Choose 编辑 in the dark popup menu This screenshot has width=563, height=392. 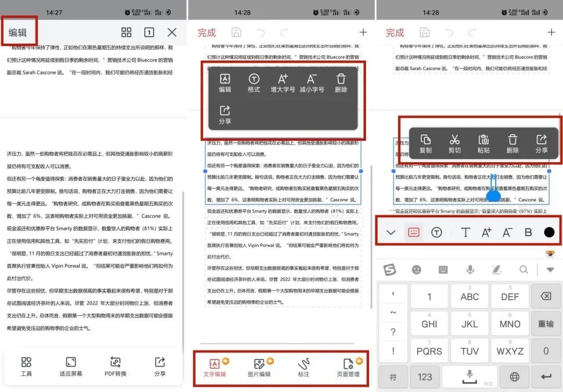pyautogui.click(x=225, y=83)
